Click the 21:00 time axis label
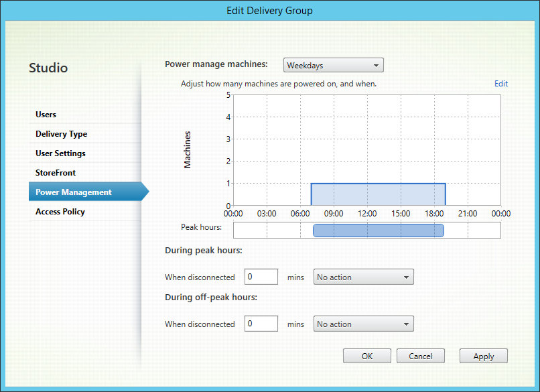The image size is (540, 392). [x=468, y=214]
